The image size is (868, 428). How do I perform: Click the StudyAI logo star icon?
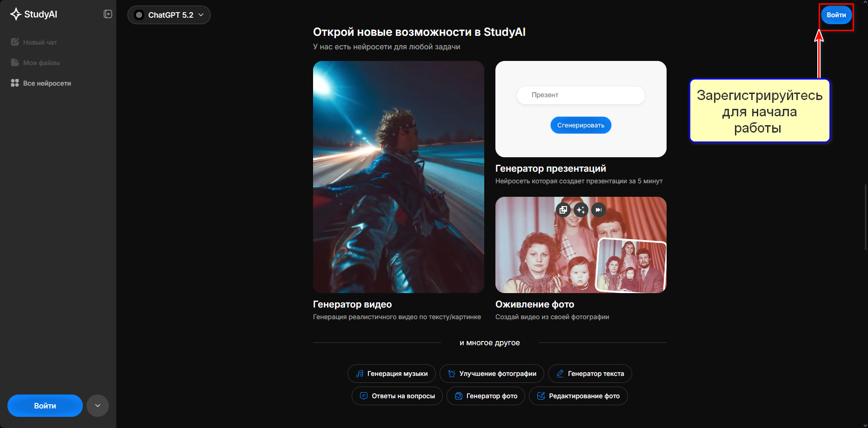[x=16, y=14]
